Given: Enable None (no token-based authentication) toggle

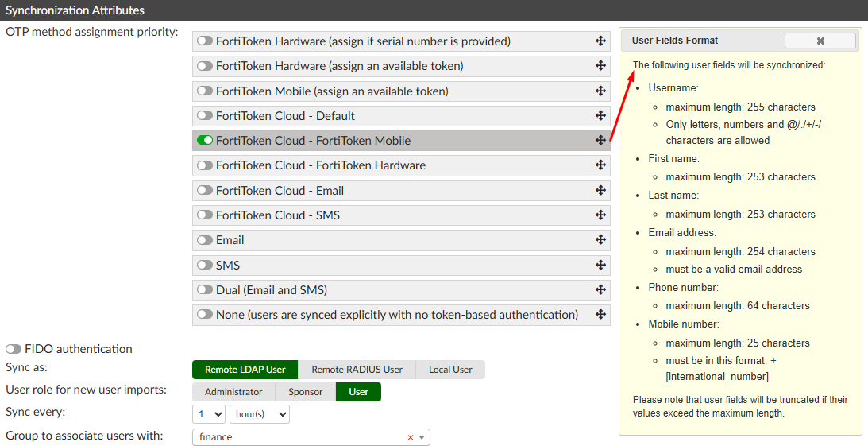Looking at the screenshot, I should point(205,315).
